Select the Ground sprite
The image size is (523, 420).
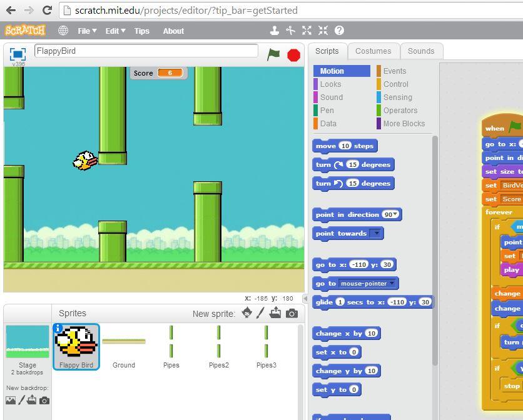pos(124,347)
